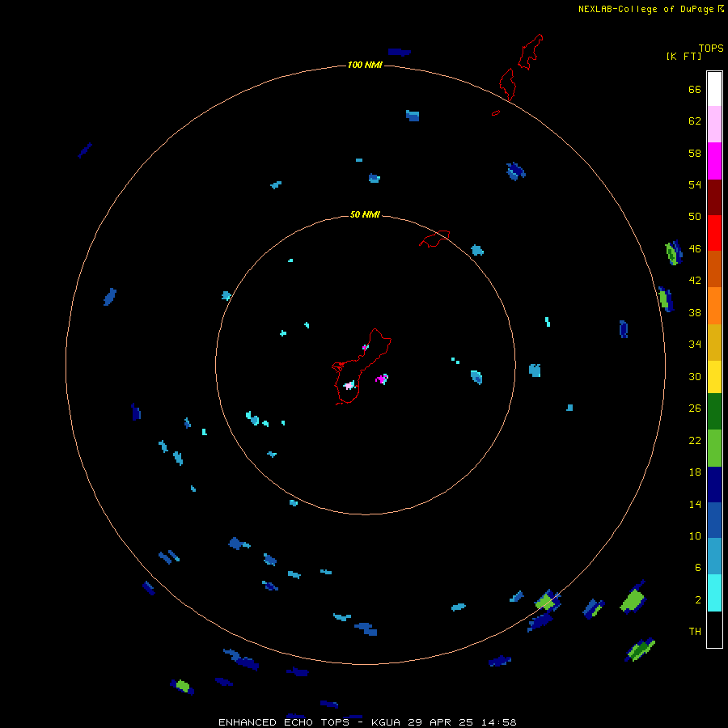Click the 6 value on the legend
Screen dimensions: 728x728
click(697, 568)
